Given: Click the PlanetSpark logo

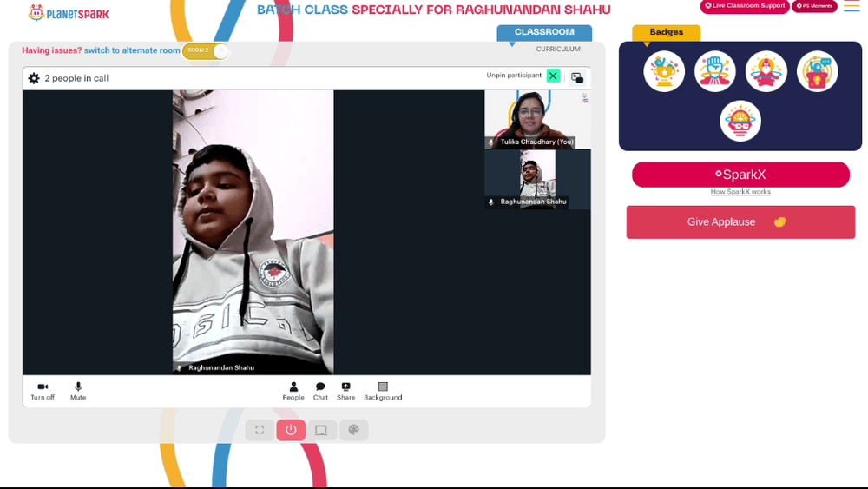Looking at the screenshot, I should [x=69, y=13].
